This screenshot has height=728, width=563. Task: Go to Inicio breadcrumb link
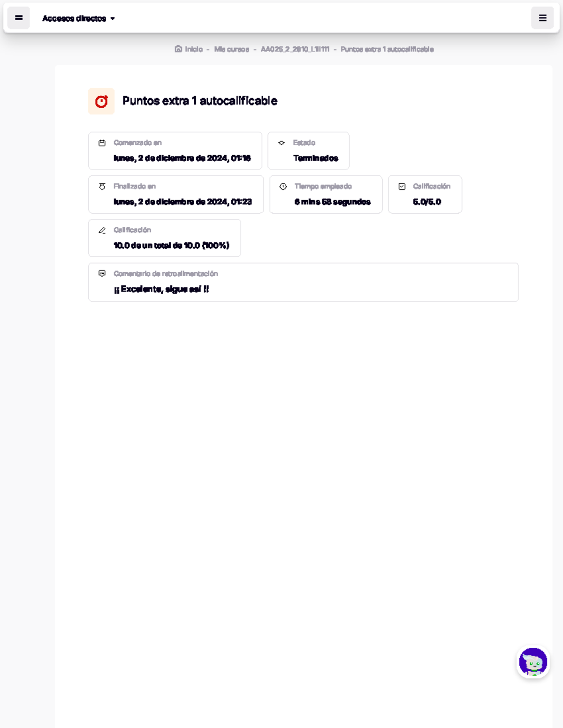pyautogui.click(x=193, y=49)
